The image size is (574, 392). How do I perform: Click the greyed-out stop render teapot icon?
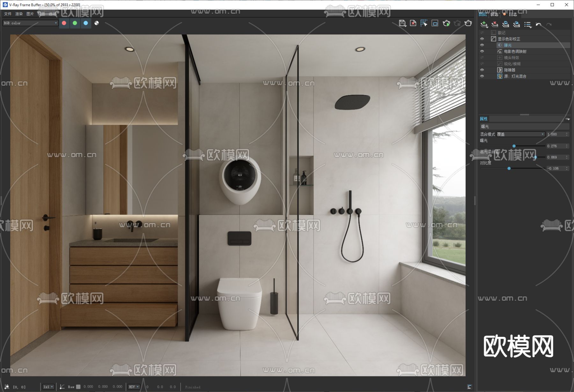pyautogui.click(x=457, y=23)
